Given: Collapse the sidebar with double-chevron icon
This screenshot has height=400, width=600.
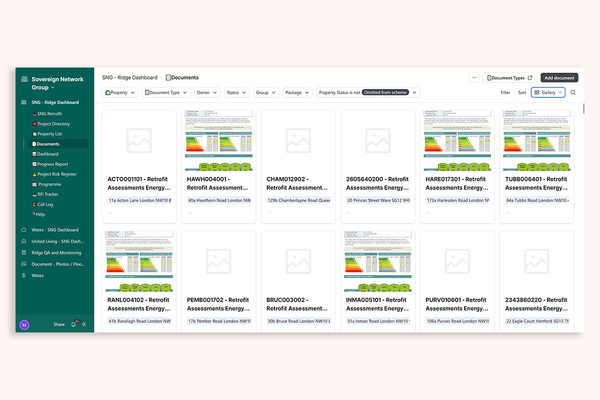Looking at the screenshot, I should pos(84,324).
